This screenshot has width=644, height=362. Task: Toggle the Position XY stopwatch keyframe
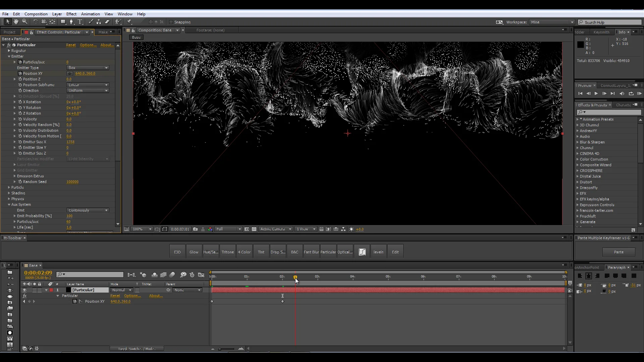point(74,301)
